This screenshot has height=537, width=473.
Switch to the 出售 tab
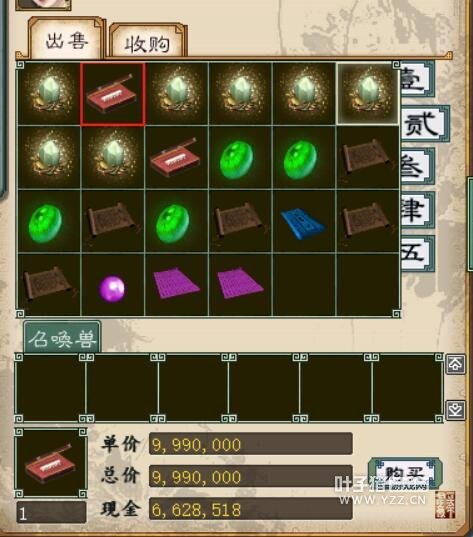pos(67,40)
